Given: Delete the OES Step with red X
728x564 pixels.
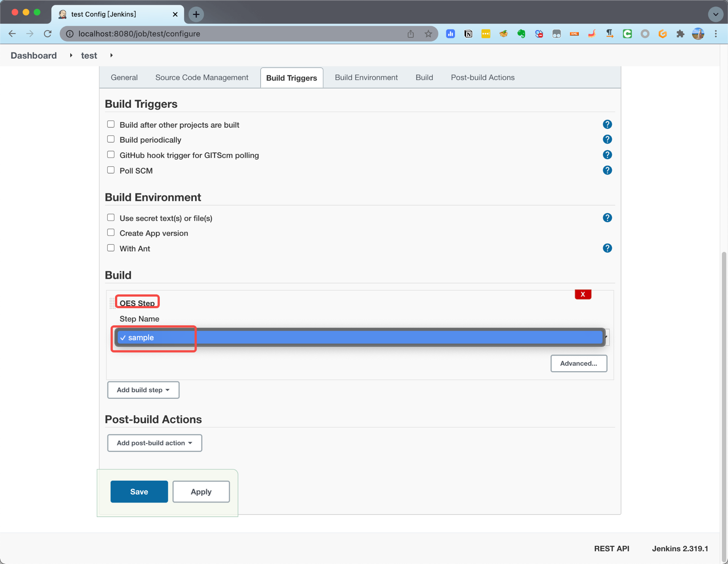Looking at the screenshot, I should (583, 294).
